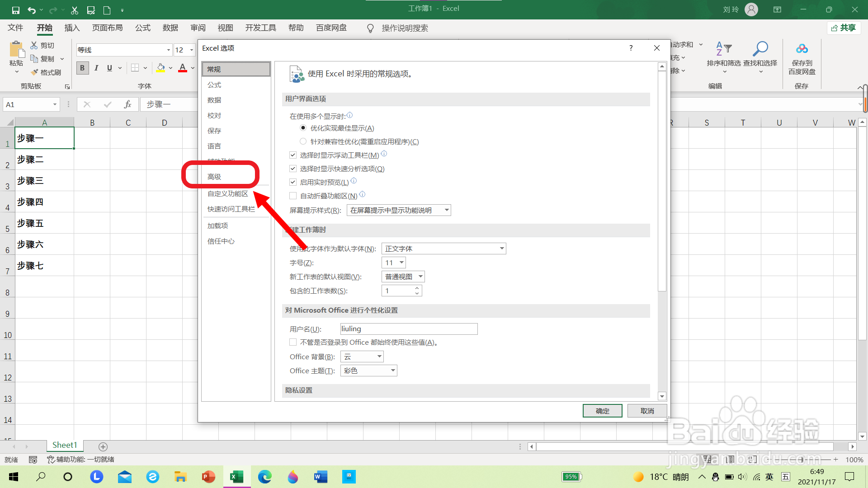The height and width of the screenshot is (488, 868).
Task: Click the Format Painter brush icon
Action: pyautogui.click(x=35, y=72)
